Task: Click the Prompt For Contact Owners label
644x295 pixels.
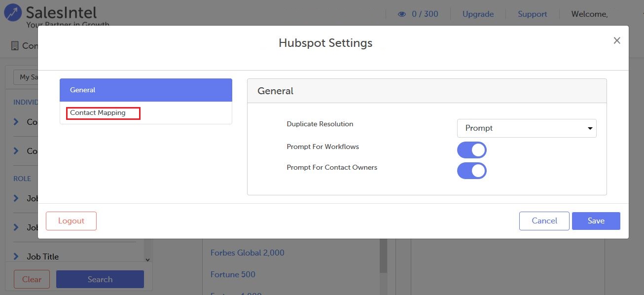Action: coord(332,168)
